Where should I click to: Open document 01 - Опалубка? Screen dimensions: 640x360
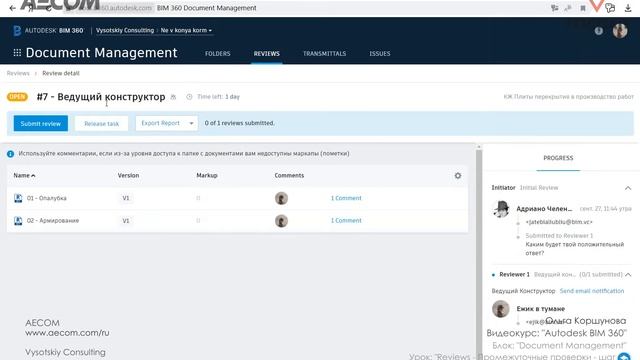(x=47, y=198)
